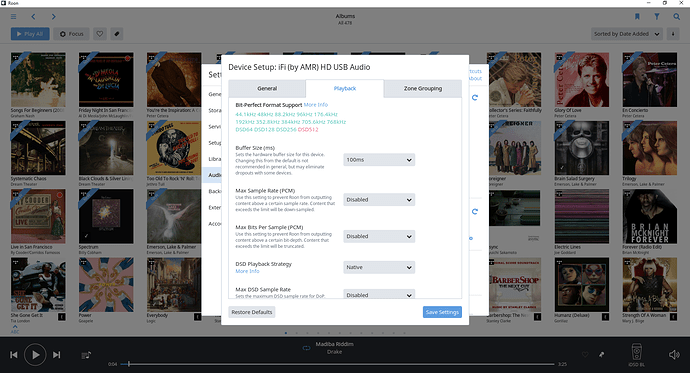This screenshot has width=690, height=373.
Task: Open Sorted by Date Added dropdown
Action: pos(627,34)
